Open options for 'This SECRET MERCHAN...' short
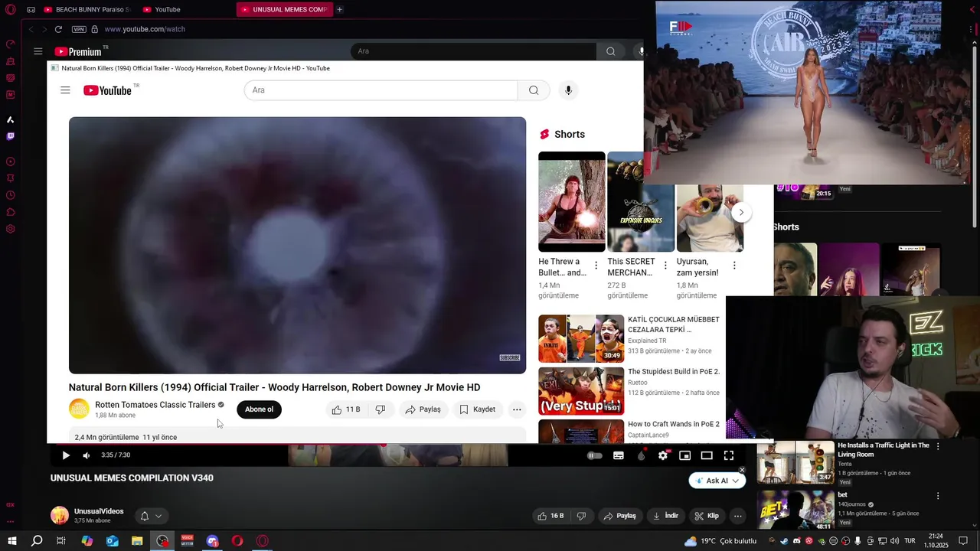 [665, 266]
